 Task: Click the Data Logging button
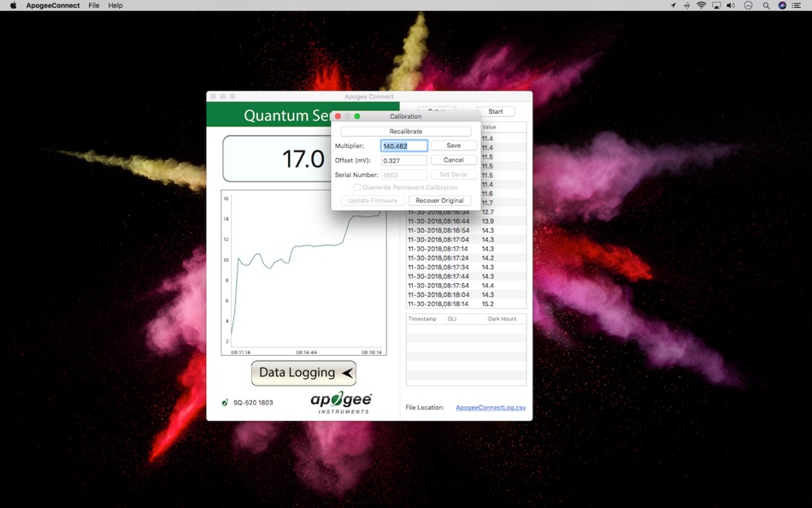pos(303,373)
